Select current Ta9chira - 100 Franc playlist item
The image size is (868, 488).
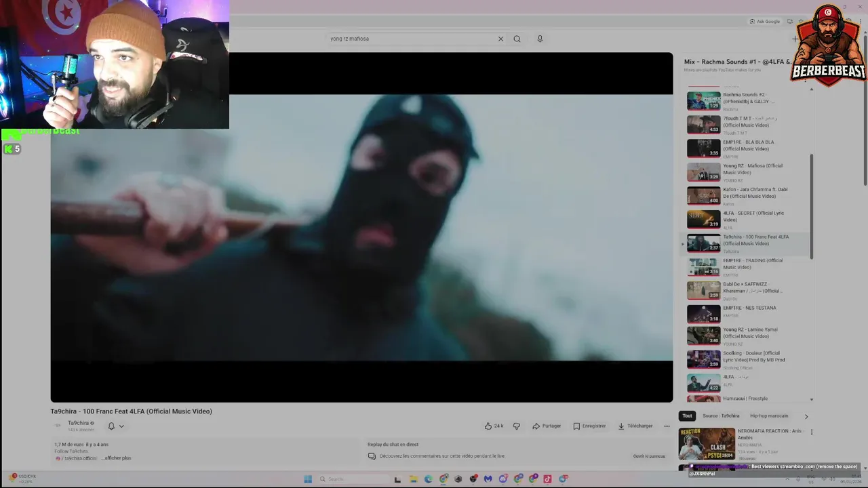[x=745, y=243]
